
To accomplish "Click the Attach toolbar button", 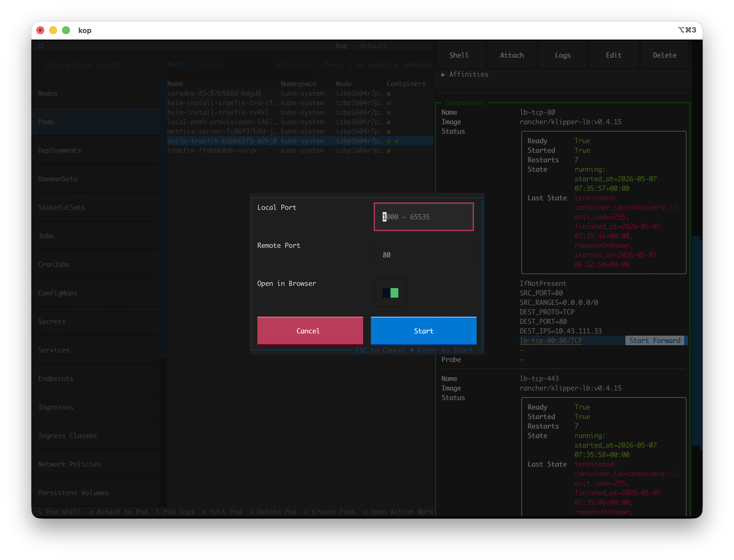I will click(512, 55).
